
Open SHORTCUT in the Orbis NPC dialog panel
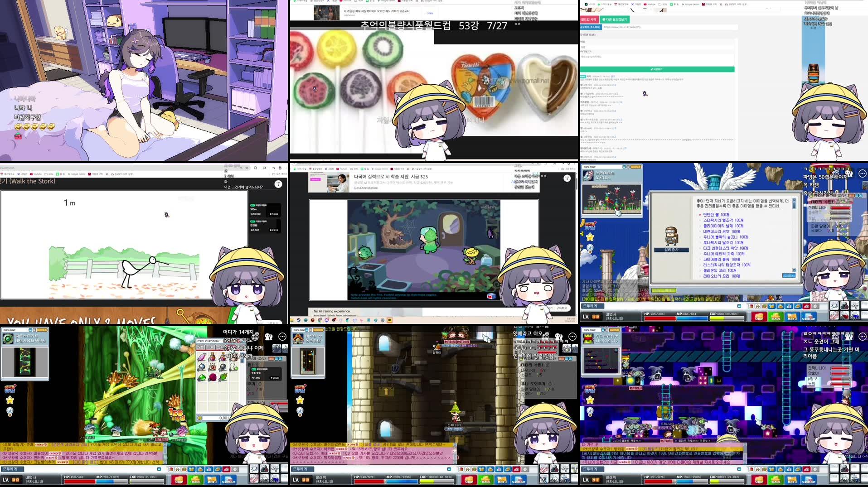[x=808, y=317]
